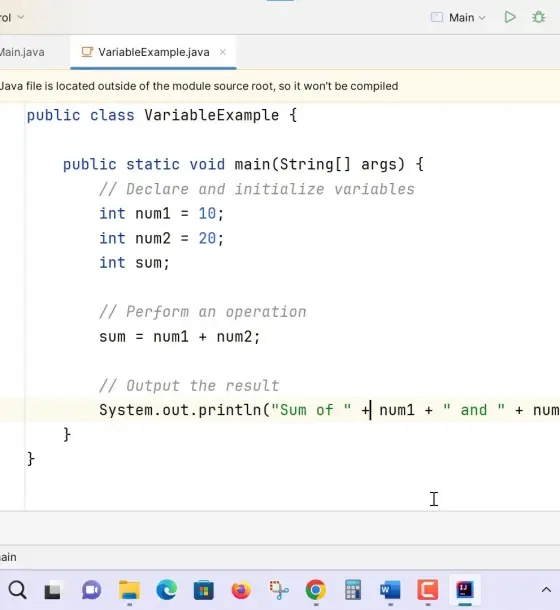Screen dimensions: 560x610
Task: Click the line 'int sum;'
Action: (x=135, y=263)
